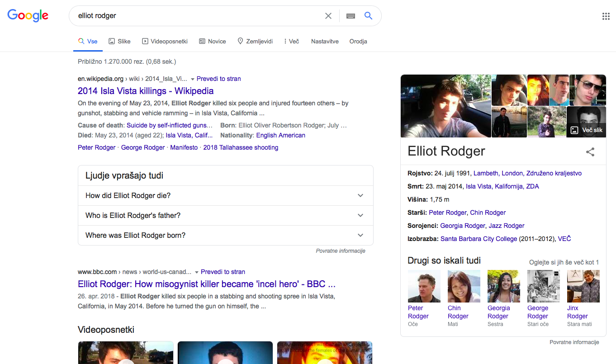Select George Rodger (Stari oče) related card
This screenshot has height=364, width=616.
[543, 298]
